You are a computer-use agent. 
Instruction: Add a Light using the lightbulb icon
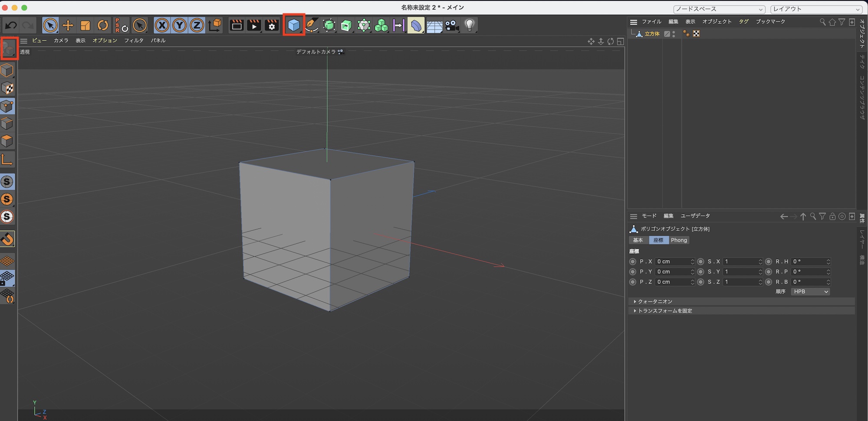pyautogui.click(x=470, y=25)
